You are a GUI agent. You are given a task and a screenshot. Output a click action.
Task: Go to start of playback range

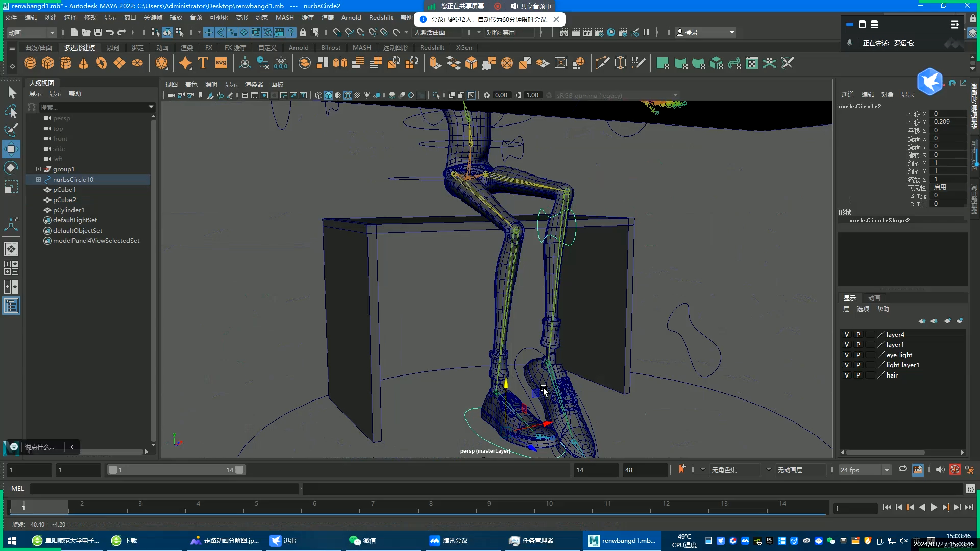pos(887,507)
